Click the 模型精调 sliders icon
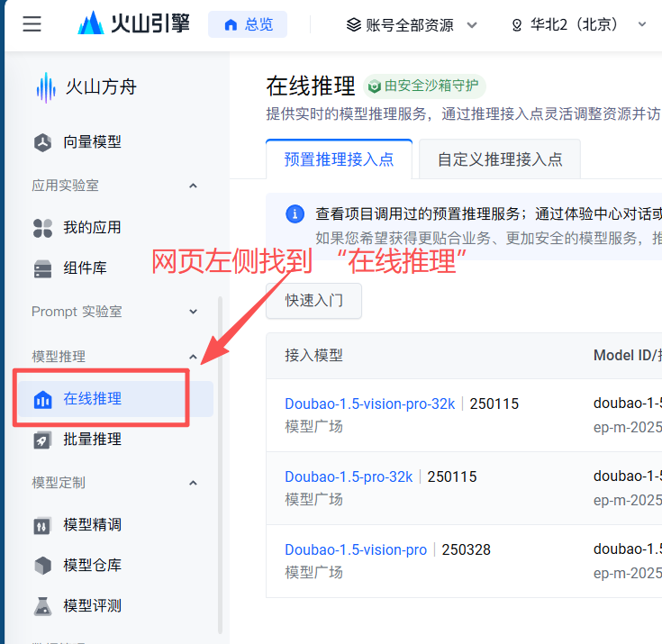 (x=42, y=525)
